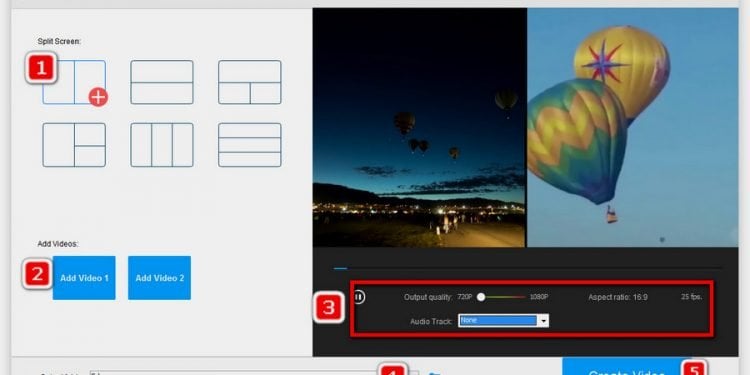The image size is (750, 375).
Task: Click the Add Video 2 button
Action: (159, 278)
